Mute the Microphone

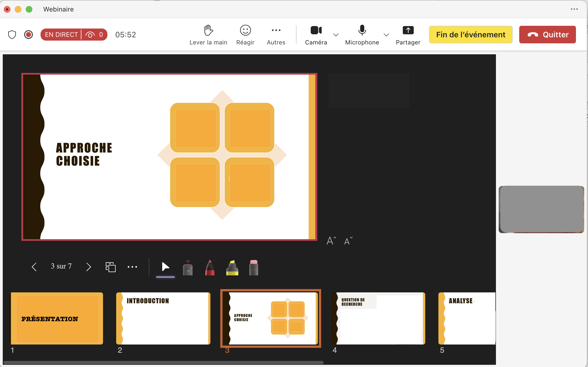362,30
